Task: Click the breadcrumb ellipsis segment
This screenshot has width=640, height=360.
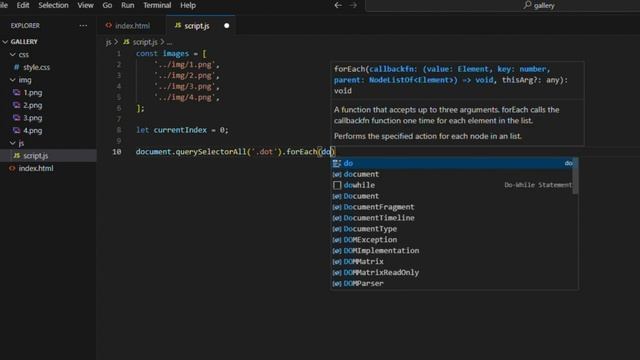Action: 169,42
